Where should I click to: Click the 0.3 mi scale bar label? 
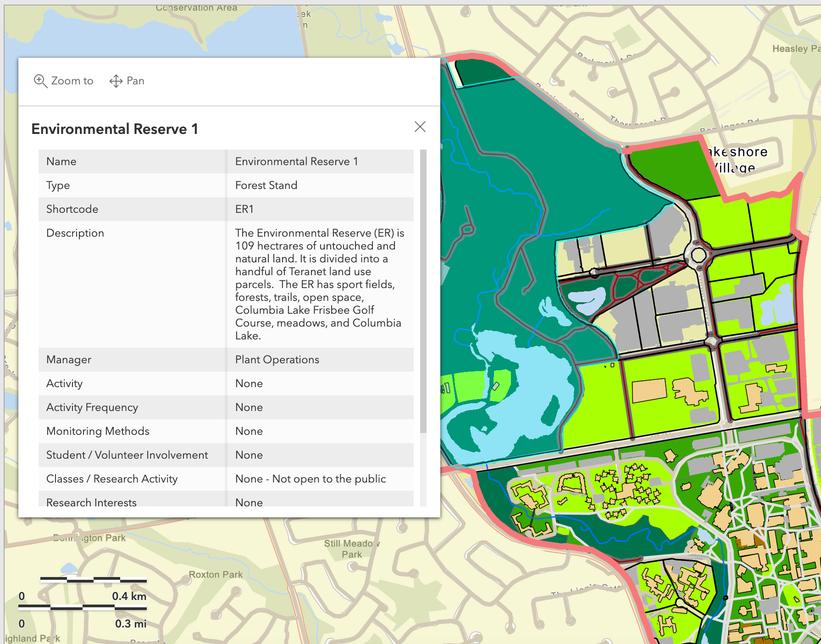click(x=130, y=624)
